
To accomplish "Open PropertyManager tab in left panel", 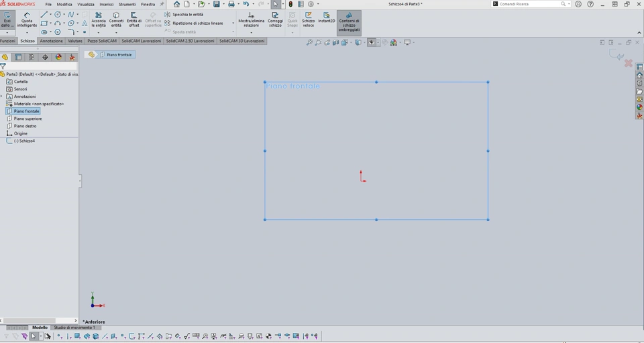I will 18,58.
